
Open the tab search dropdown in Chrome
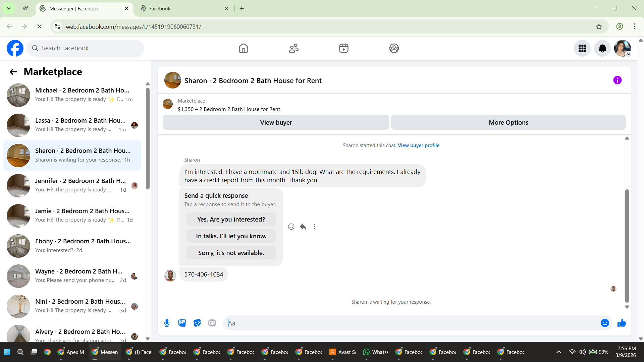pyautogui.click(x=9, y=8)
